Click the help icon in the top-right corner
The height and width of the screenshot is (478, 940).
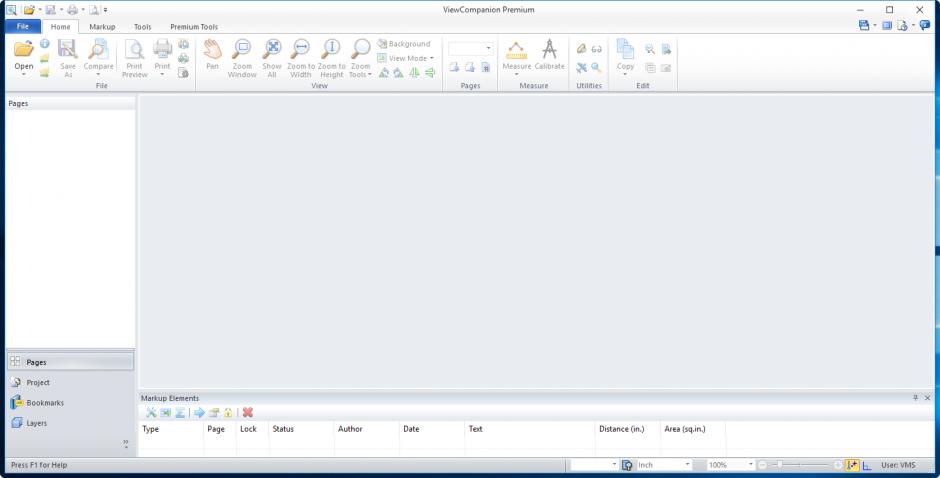pyautogui.click(x=924, y=25)
